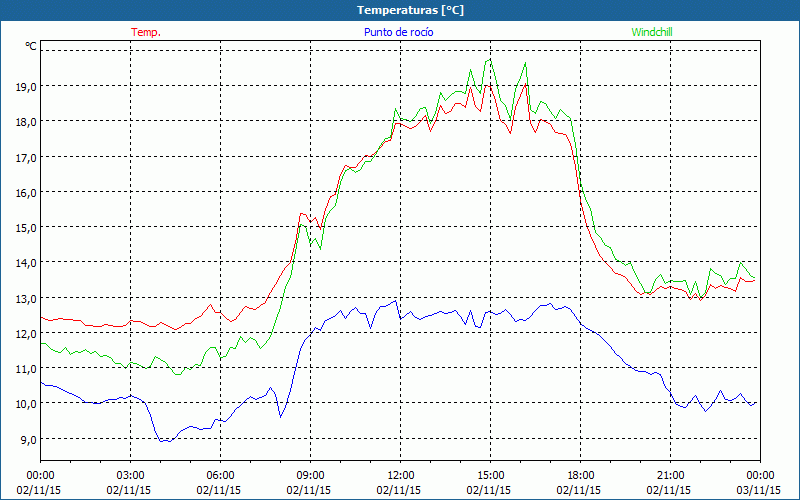Select the blue Punto de rocío legend label
800x500 pixels.
(398, 32)
